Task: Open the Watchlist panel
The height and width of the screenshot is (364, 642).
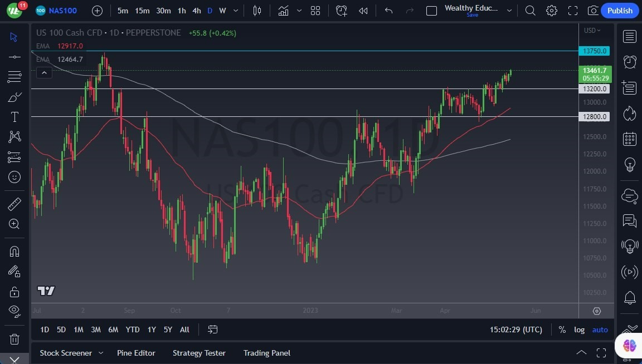Action: 629,36
